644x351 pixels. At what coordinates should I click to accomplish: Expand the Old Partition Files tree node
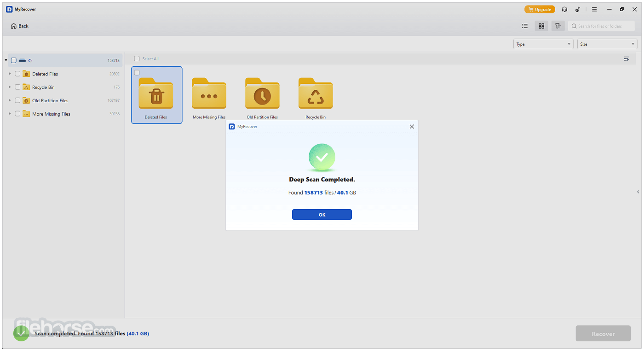(x=10, y=100)
